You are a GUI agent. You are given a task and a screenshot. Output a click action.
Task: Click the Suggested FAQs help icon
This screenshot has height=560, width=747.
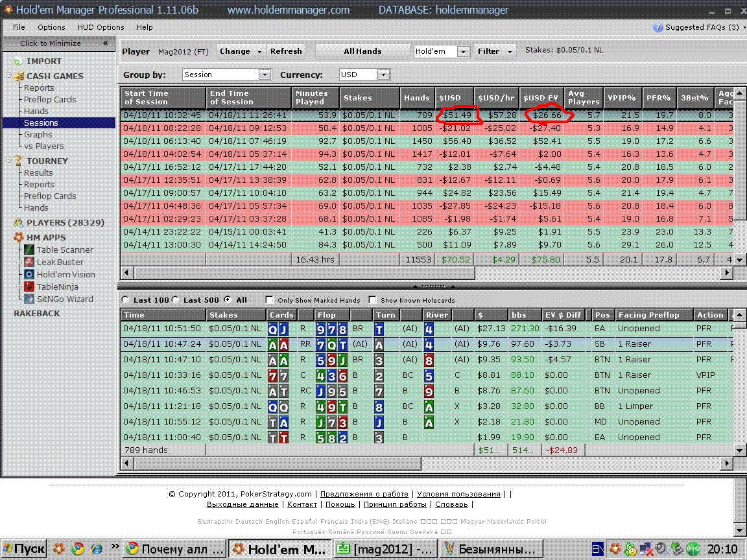[658, 27]
